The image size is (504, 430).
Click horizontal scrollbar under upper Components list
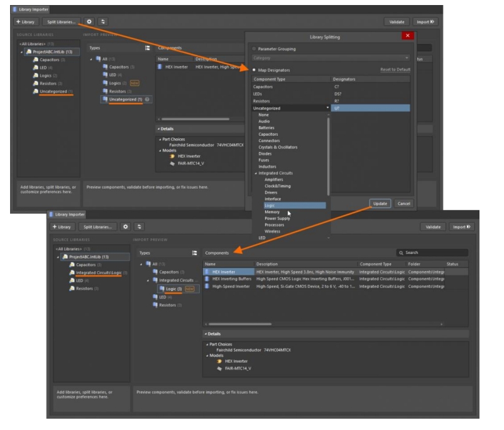(x=195, y=119)
